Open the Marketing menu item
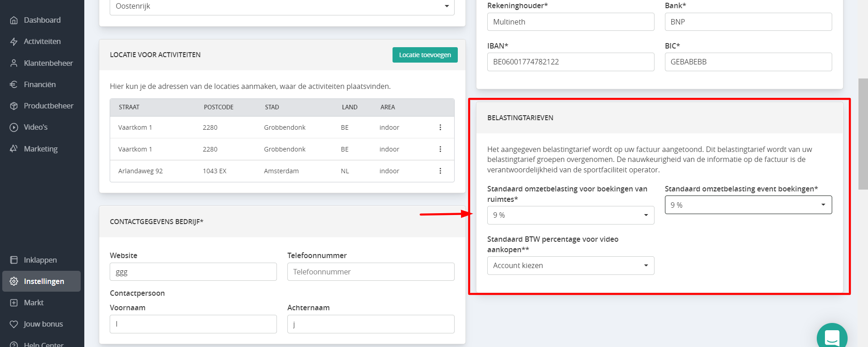This screenshot has height=347, width=868. tap(42, 149)
